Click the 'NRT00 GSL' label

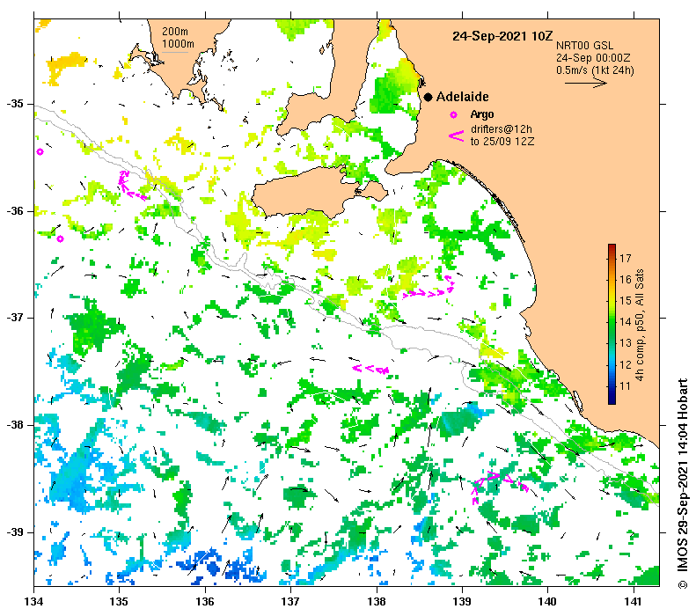(584, 46)
